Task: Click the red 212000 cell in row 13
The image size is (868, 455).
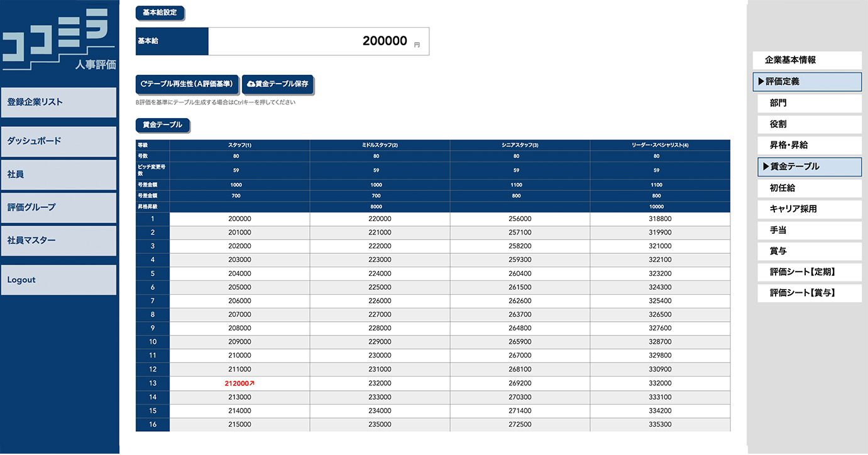Action: (239, 383)
